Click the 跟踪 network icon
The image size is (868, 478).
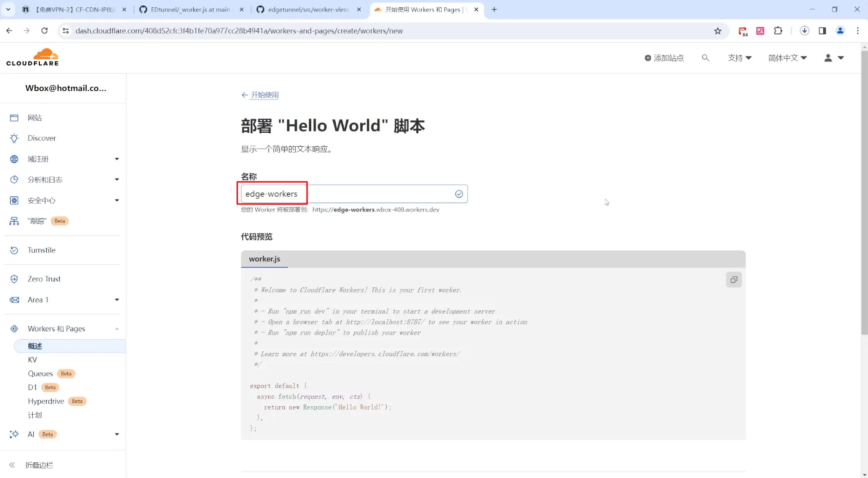point(14,221)
